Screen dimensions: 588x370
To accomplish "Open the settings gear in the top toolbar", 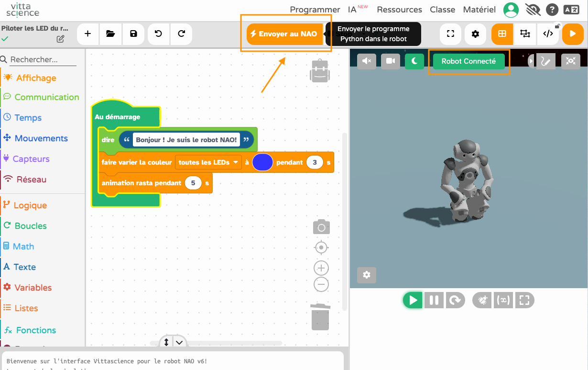I will (x=475, y=34).
